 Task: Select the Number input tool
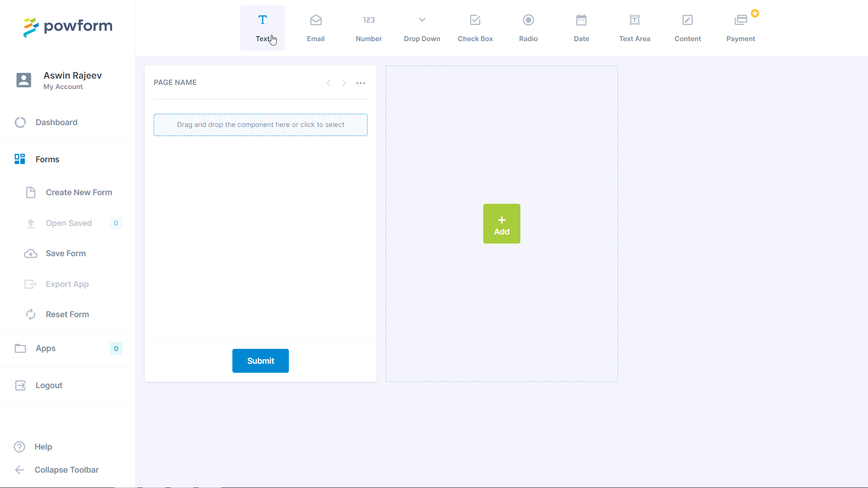pyautogui.click(x=368, y=28)
